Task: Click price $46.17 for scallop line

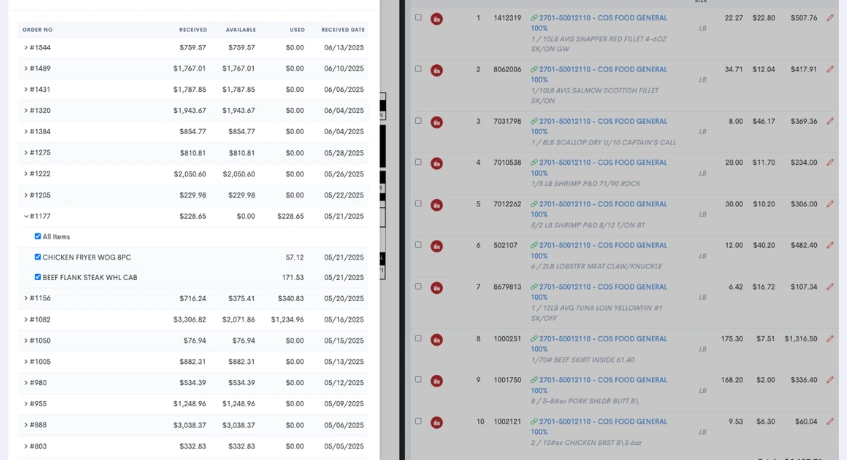Action: coord(764,121)
